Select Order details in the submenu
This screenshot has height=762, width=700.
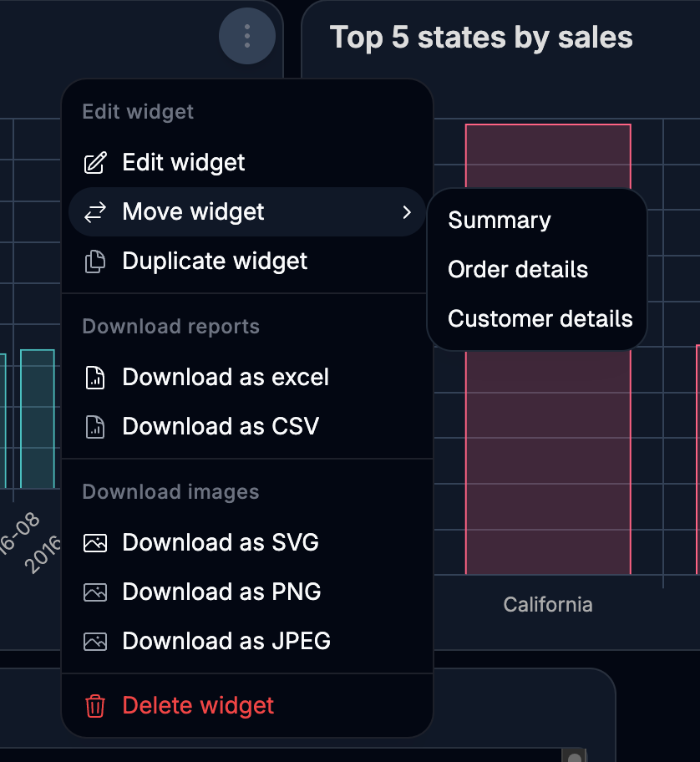coord(518,270)
